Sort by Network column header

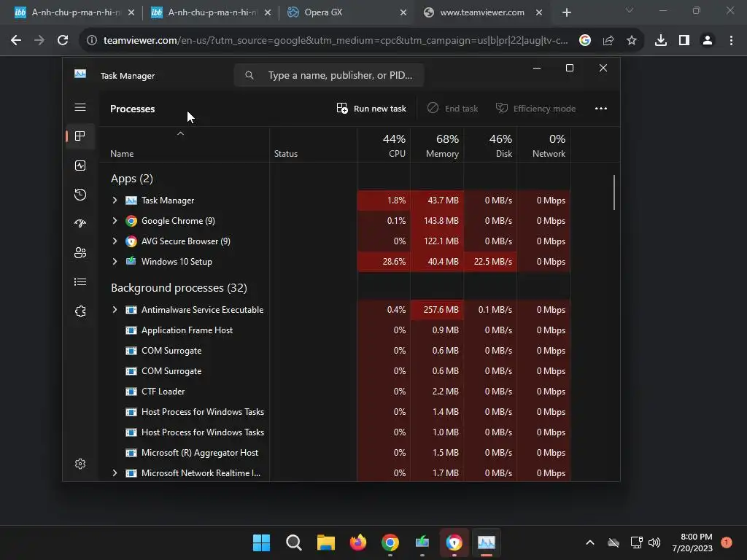pyautogui.click(x=543, y=146)
